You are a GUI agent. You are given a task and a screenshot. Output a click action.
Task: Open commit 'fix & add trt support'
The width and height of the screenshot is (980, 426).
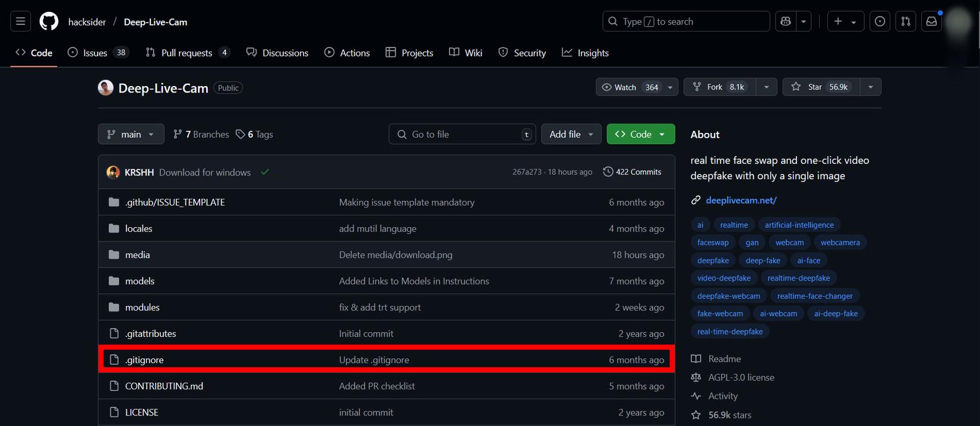(380, 307)
